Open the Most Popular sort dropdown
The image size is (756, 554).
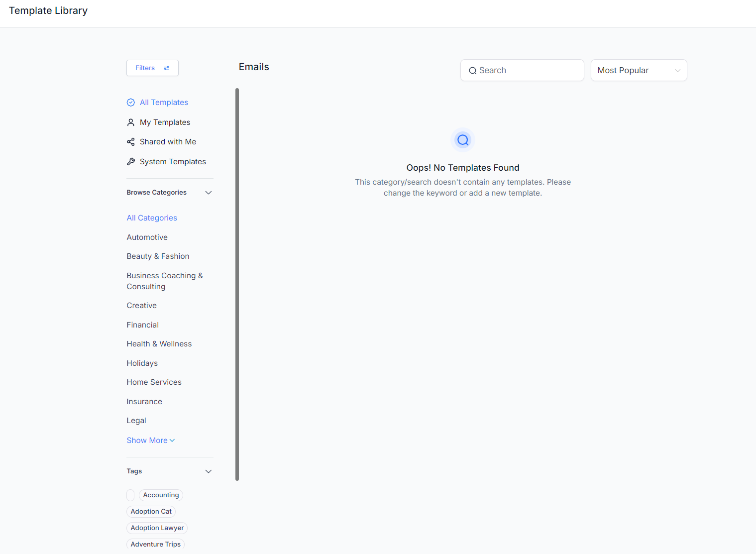[639, 71]
